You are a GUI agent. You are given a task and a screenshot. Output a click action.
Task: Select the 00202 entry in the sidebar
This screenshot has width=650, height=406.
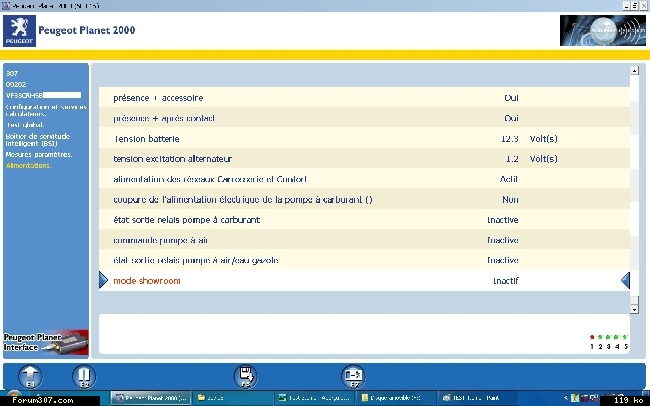coord(16,84)
